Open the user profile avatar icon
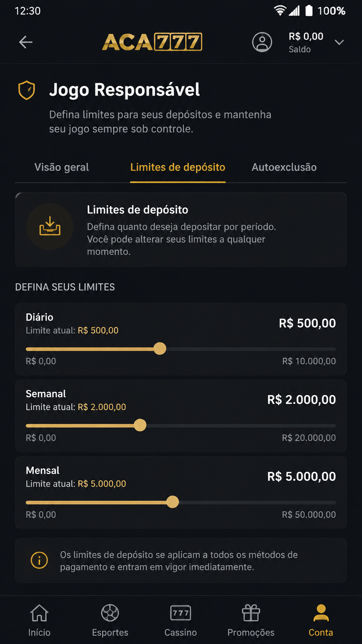Image resolution: width=362 pixels, height=644 pixels. (262, 42)
